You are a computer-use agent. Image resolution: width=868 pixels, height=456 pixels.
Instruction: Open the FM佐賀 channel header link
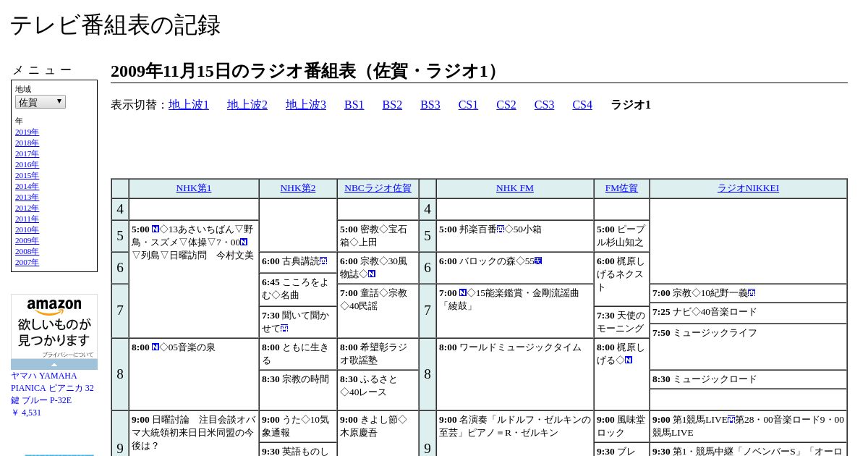[x=621, y=188]
